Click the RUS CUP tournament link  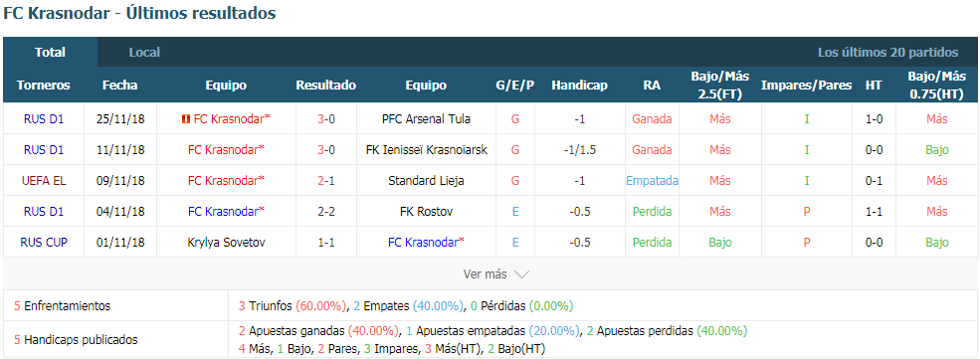coord(44,243)
